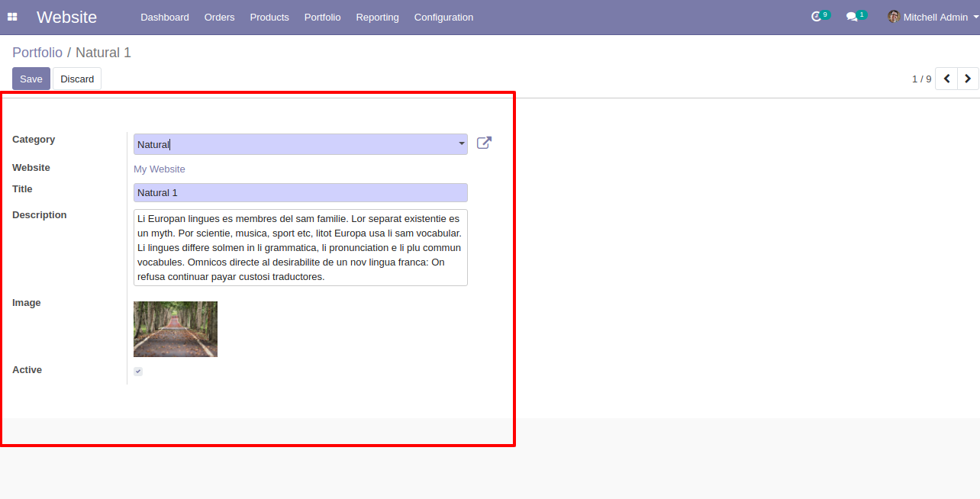Click the Image field label

[27, 303]
